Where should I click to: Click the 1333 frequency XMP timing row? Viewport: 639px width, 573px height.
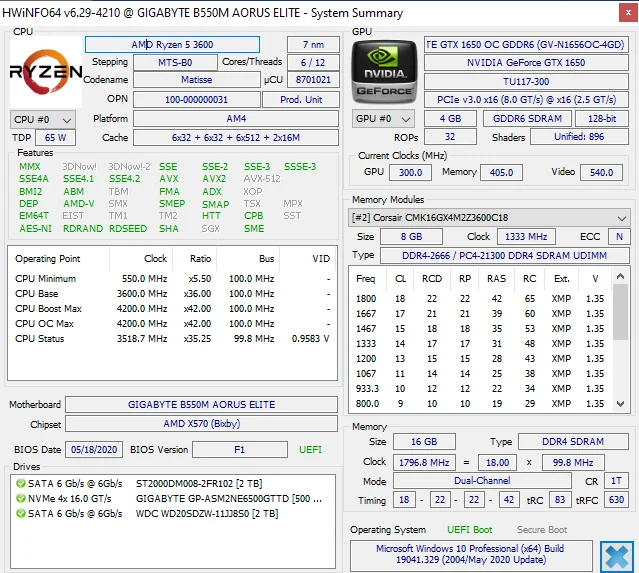pyautogui.click(x=481, y=344)
